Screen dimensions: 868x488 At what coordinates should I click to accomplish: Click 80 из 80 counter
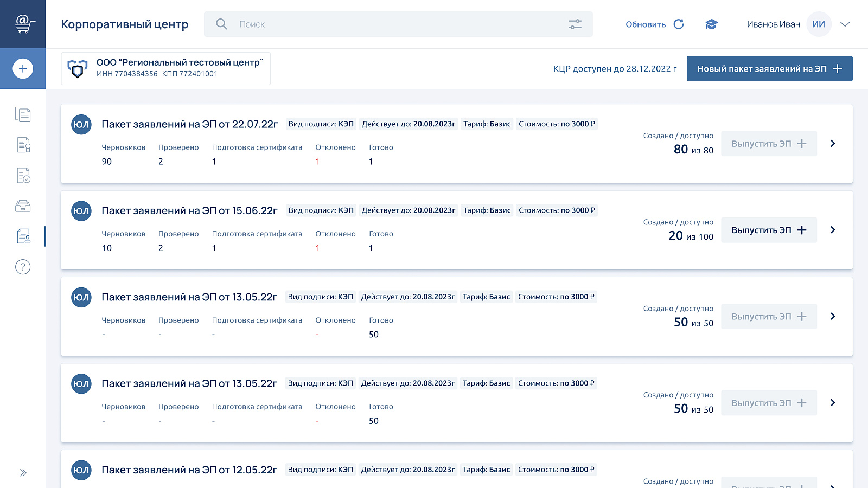point(693,149)
